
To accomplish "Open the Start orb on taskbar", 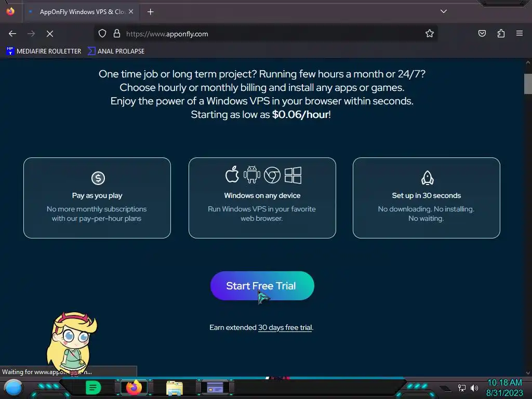I will tap(14, 388).
